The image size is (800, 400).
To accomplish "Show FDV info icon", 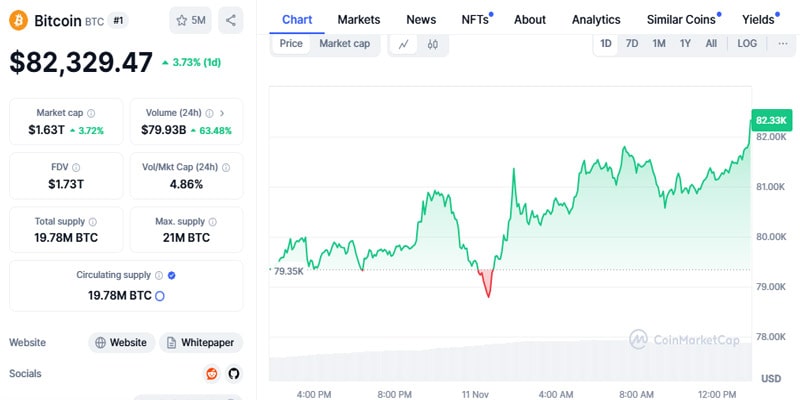I will coord(76,167).
